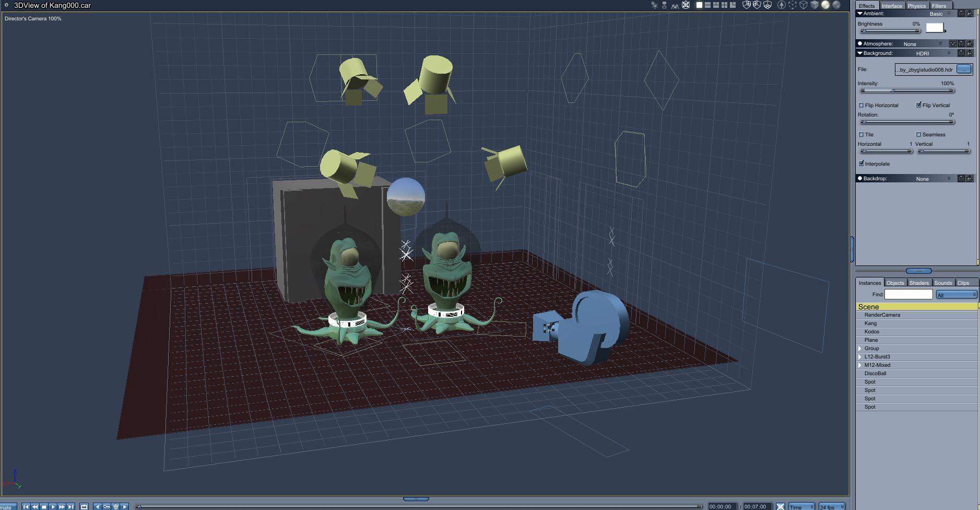Save the Ambient preset with the disk icon
This screenshot has width=980, height=510.
[x=961, y=14]
